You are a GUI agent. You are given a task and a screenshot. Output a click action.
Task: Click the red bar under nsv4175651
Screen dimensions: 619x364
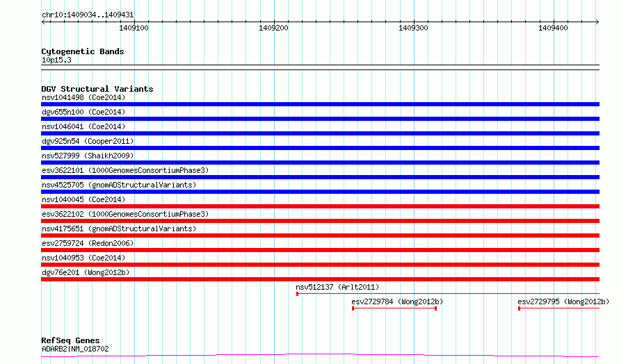point(320,235)
